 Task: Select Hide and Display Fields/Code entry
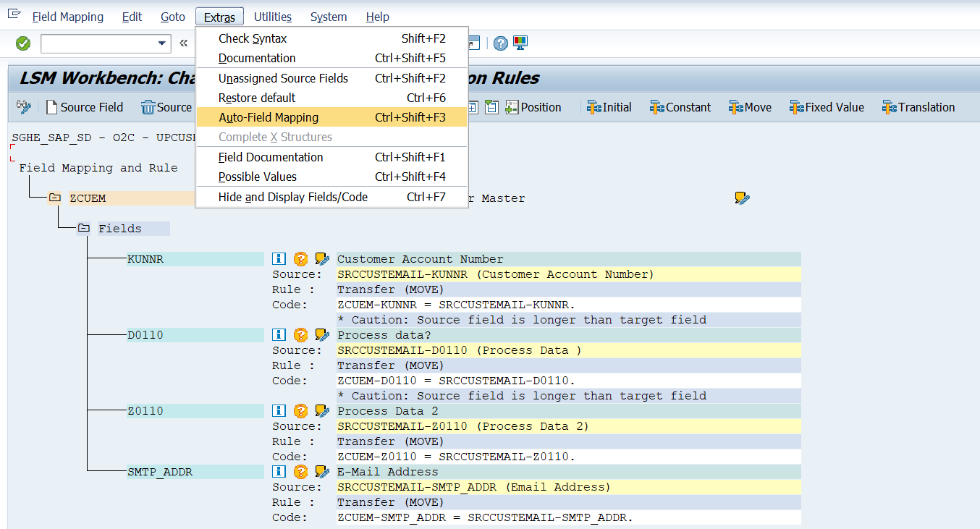(x=331, y=197)
